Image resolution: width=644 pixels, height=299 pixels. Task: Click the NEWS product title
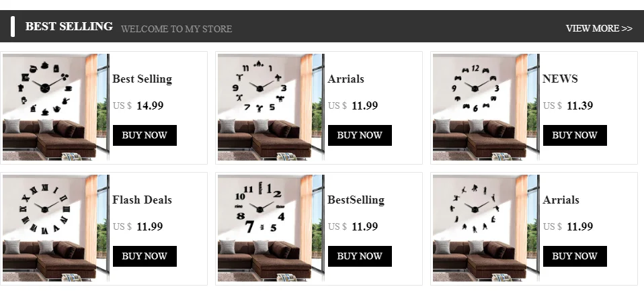coord(560,79)
